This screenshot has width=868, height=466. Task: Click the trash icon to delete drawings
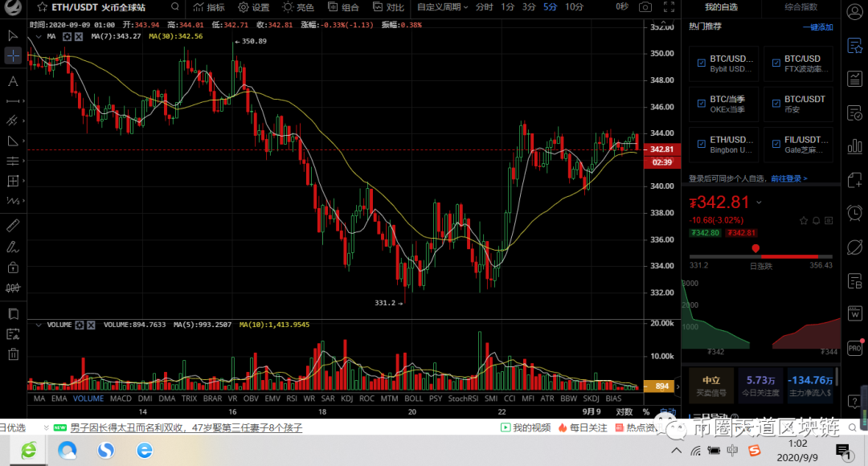[12, 354]
